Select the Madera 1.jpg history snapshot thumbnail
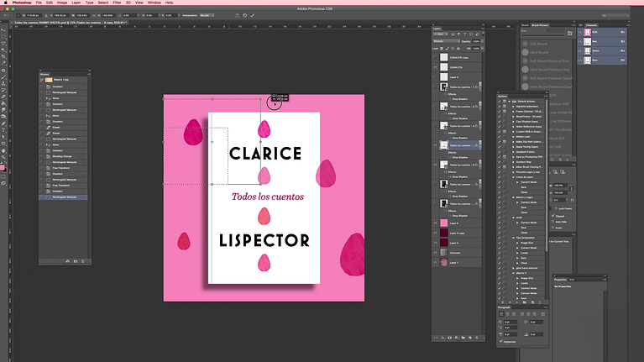Screen dimensions: 644x362 [x=47, y=80]
